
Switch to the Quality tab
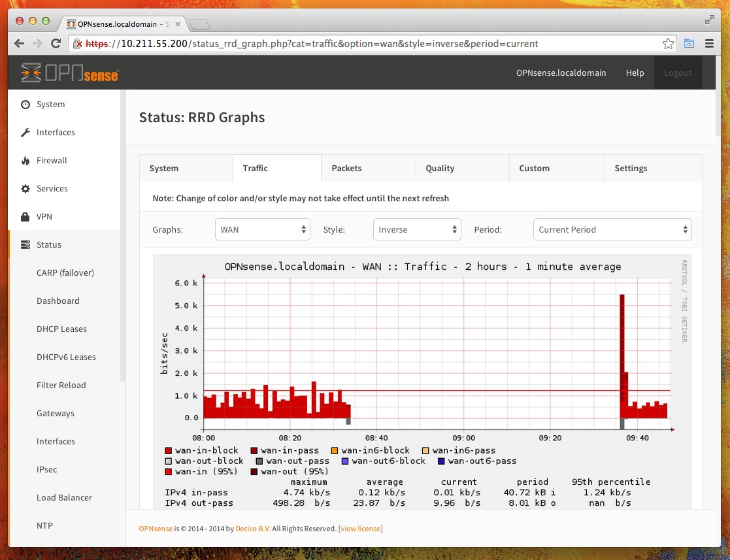pos(440,168)
